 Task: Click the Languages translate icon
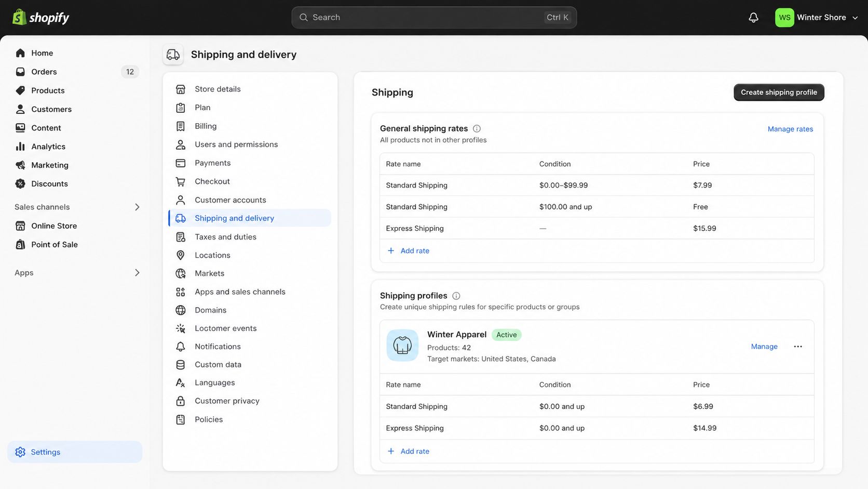(180, 383)
